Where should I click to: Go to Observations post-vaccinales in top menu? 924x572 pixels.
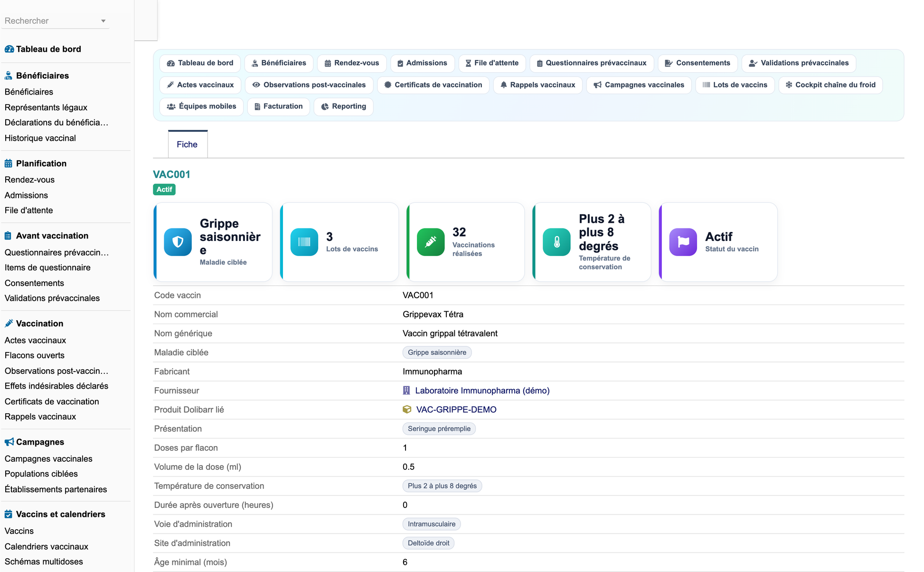point(309,85)
